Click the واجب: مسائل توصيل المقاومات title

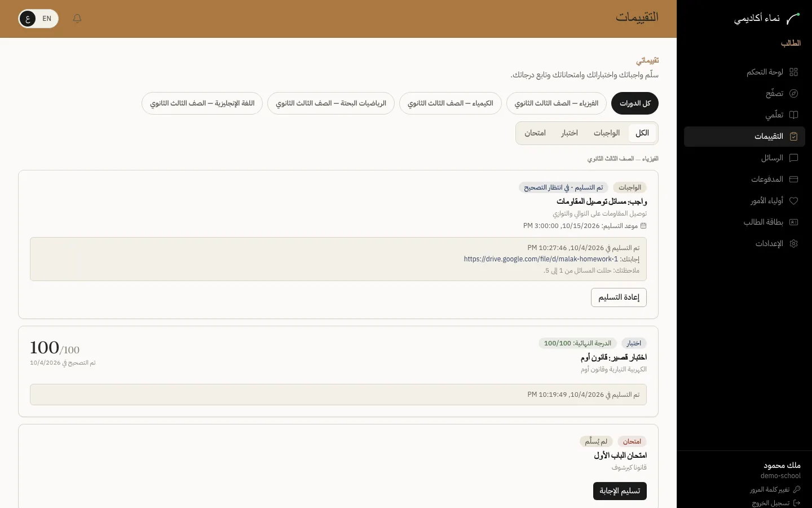(602, 202)
